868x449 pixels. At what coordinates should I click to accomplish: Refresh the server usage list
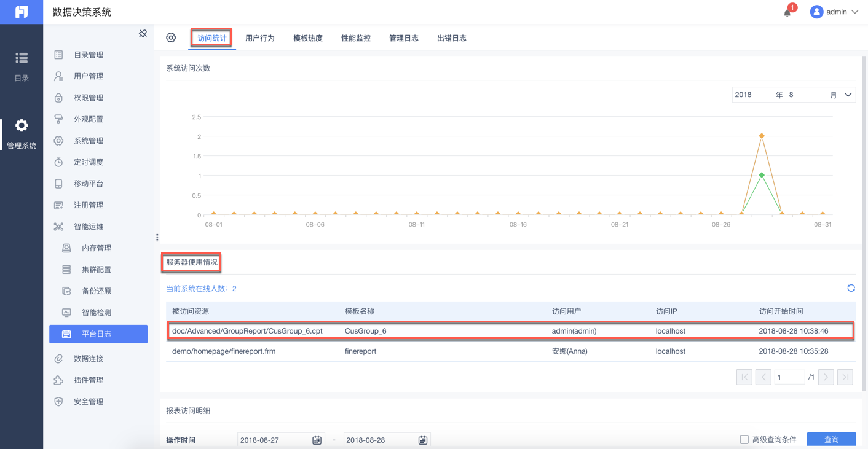pos(851,288)
